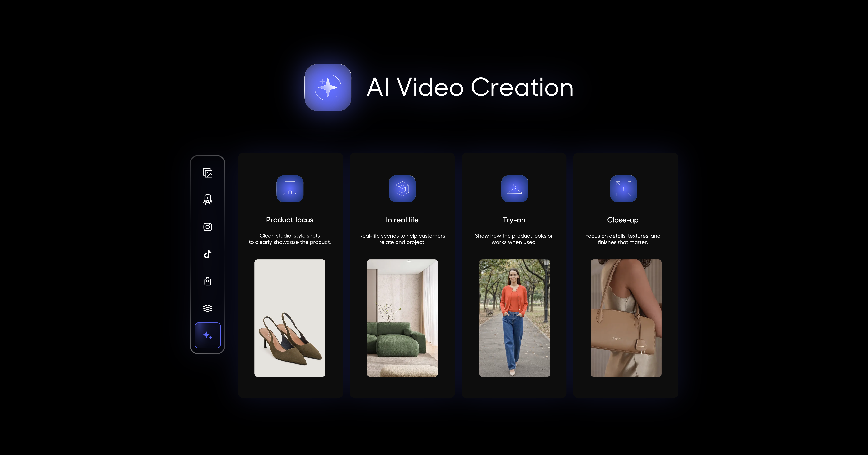This screenshot has width=868, height=455.
Task: Click the Instagram sidebar icon
Action: point(208,227)
